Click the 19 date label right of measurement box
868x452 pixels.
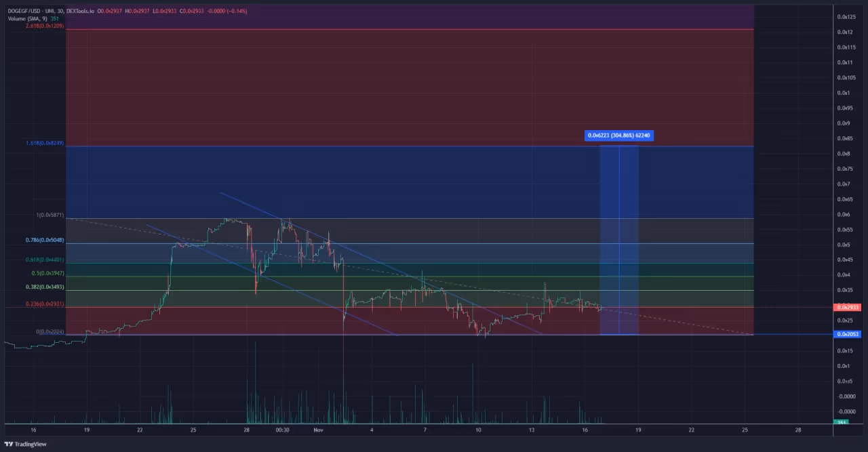click(x=638, y=430)
